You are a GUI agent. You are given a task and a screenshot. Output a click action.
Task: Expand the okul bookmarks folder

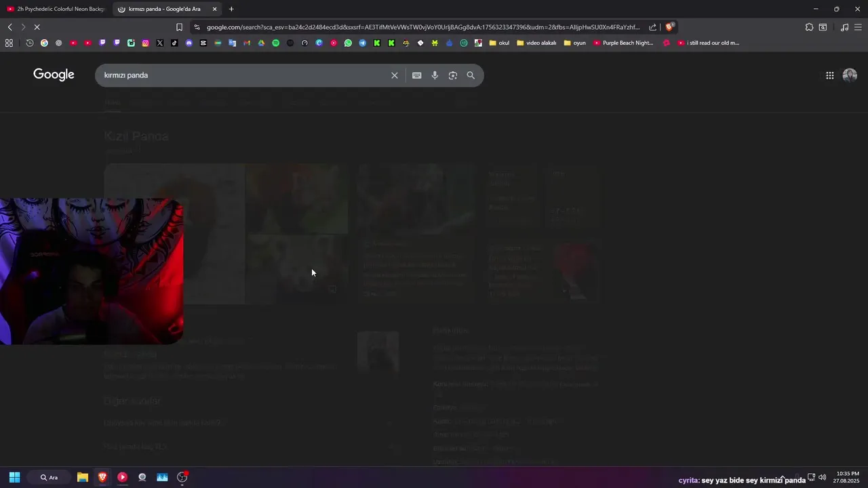point(498,43)
